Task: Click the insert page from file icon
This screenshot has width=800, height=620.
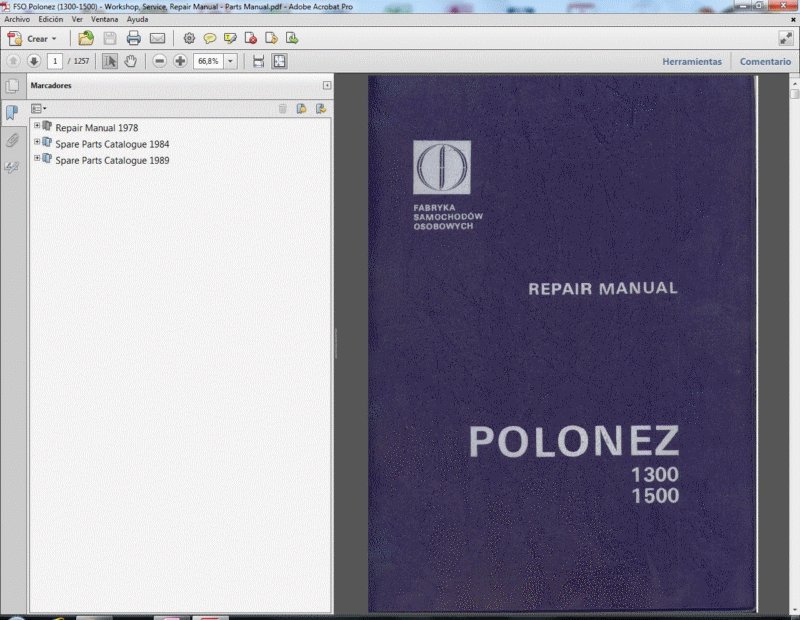Action: 271,38
